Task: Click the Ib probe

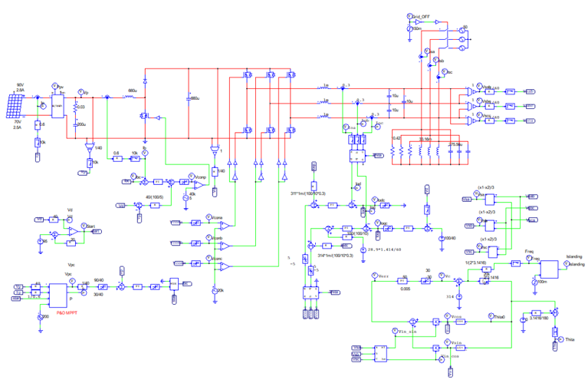Action: coord(145,153)
